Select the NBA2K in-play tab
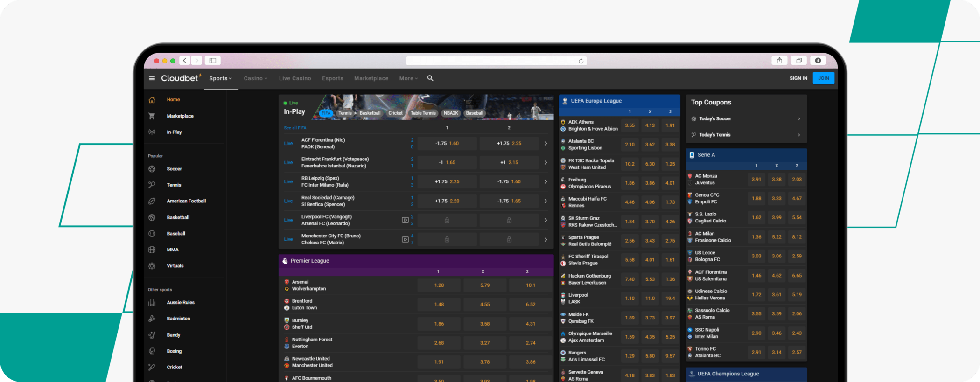This screenshot has width=980, height=382. [x=451, y=113]
